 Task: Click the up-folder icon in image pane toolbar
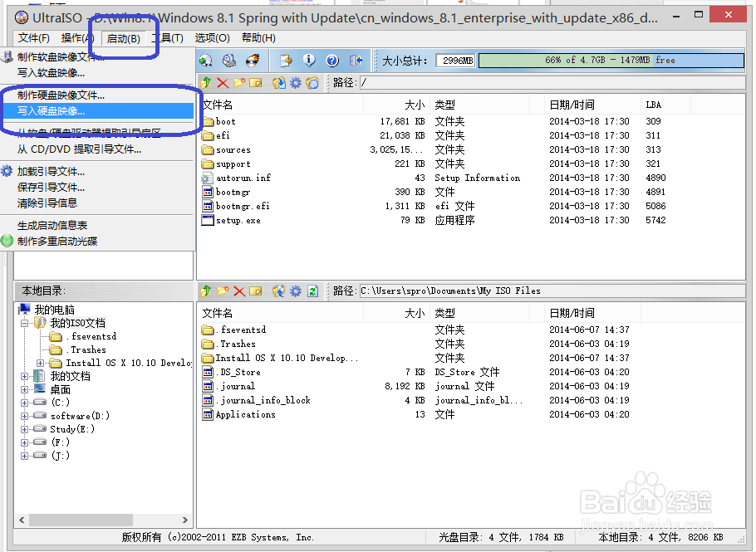click(x=206, y=83)
